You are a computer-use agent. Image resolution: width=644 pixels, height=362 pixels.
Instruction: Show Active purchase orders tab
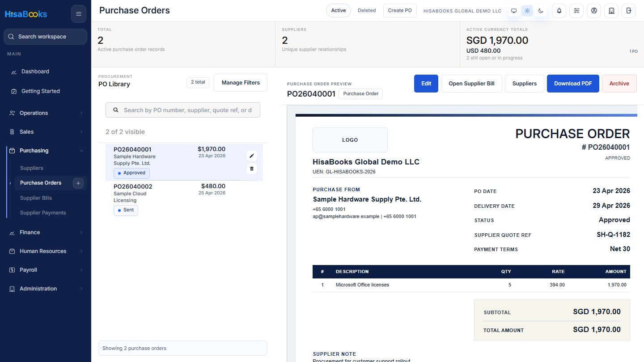339,10
